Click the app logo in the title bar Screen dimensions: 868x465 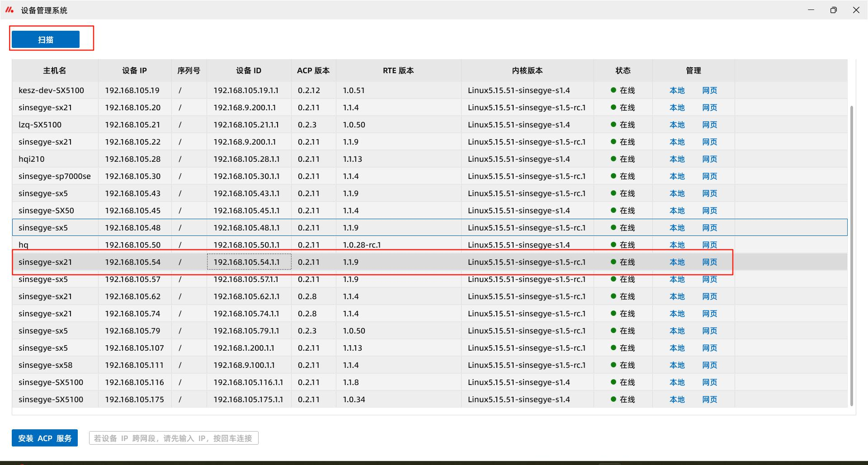coord(9,10)
